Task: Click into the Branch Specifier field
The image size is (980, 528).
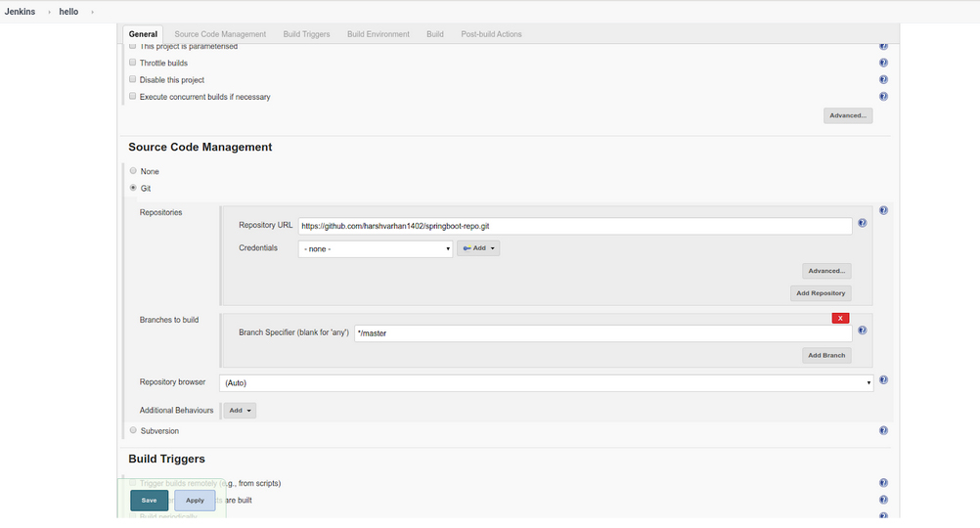Action: 602,333
